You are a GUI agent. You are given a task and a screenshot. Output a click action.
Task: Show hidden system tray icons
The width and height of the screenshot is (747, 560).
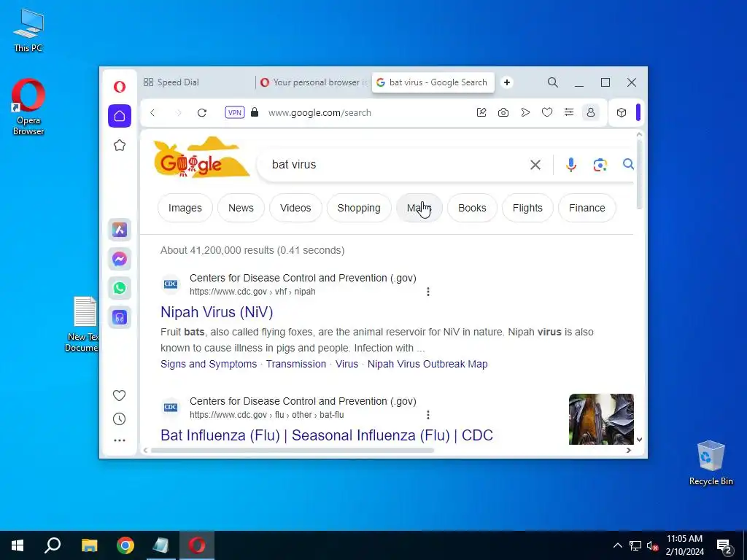617,545
